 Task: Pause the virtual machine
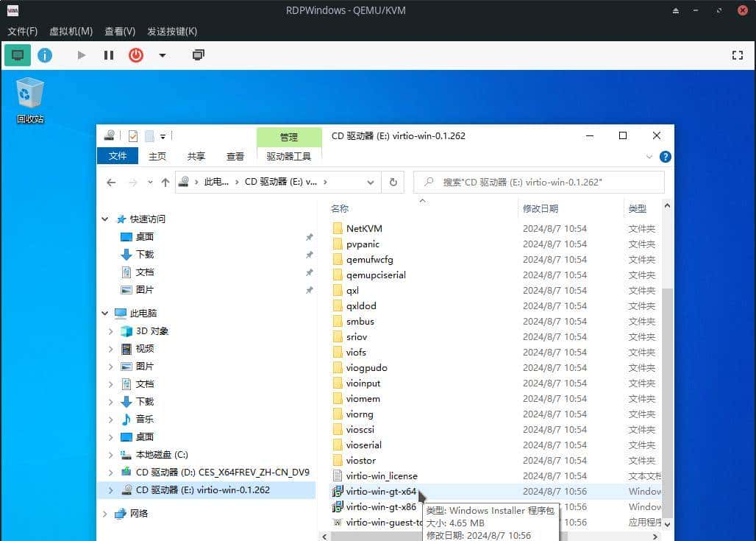(x=108, y=54)
